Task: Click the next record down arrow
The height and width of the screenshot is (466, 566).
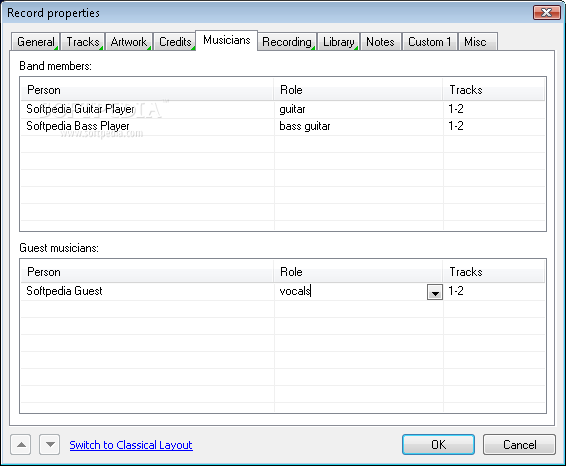Action: [50, 445]
